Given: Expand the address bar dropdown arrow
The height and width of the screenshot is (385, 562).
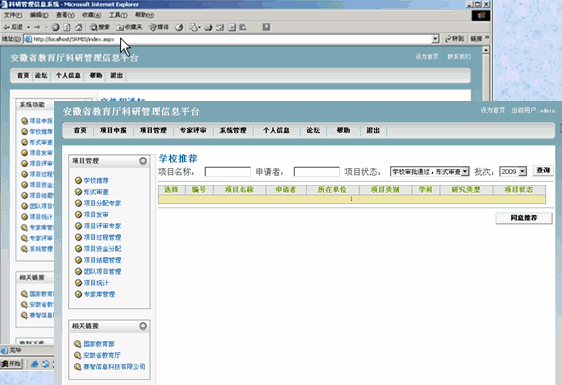Looking at the screenshot, I should tap(435, 38).
